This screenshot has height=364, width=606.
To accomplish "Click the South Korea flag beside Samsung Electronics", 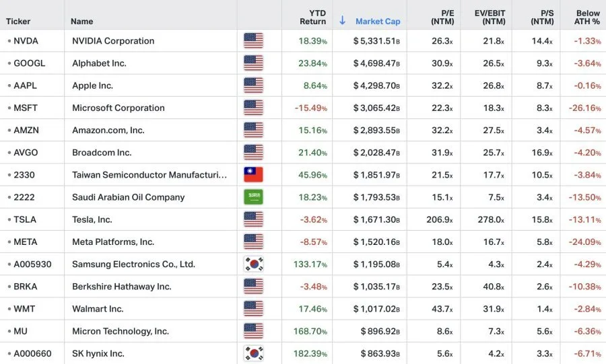I will [x=254, y=264].
